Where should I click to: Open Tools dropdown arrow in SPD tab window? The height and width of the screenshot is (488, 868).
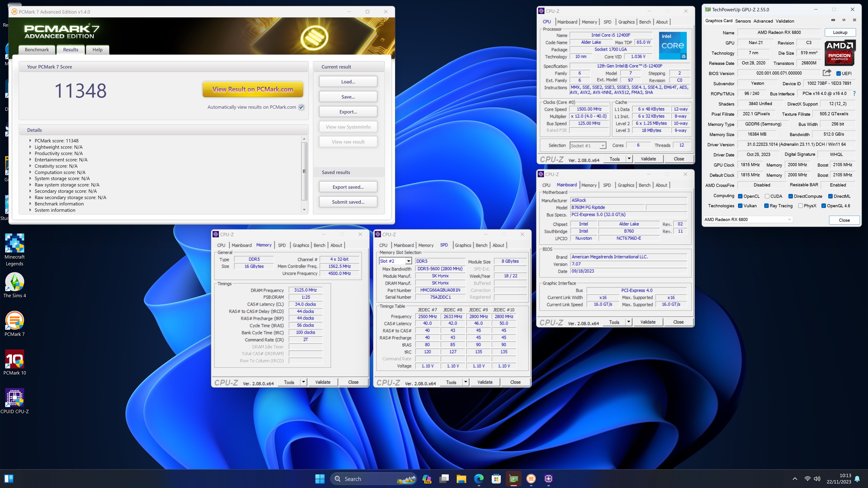pos(465,382)
